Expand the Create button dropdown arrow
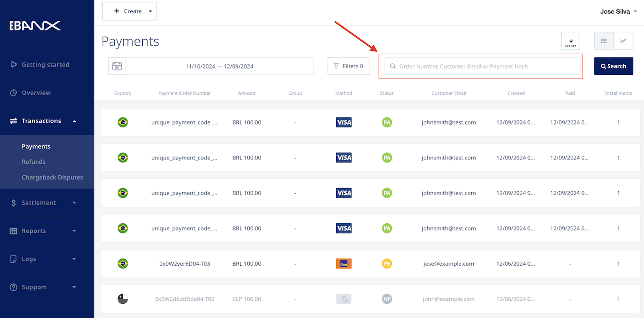Viewport: 644px width, 318px height. [150, 11]
